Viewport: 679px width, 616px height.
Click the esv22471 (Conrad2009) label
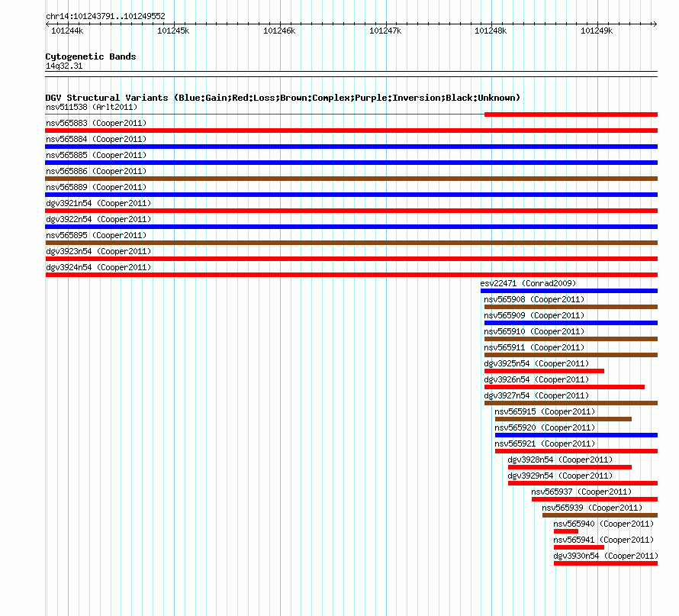pyautogui.click(x=528, y=283)
